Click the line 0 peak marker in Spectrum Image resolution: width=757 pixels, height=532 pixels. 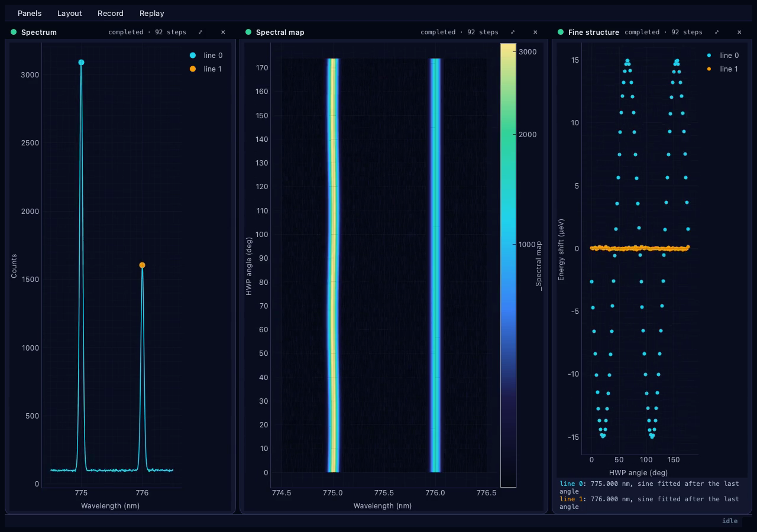pos(81,62)
